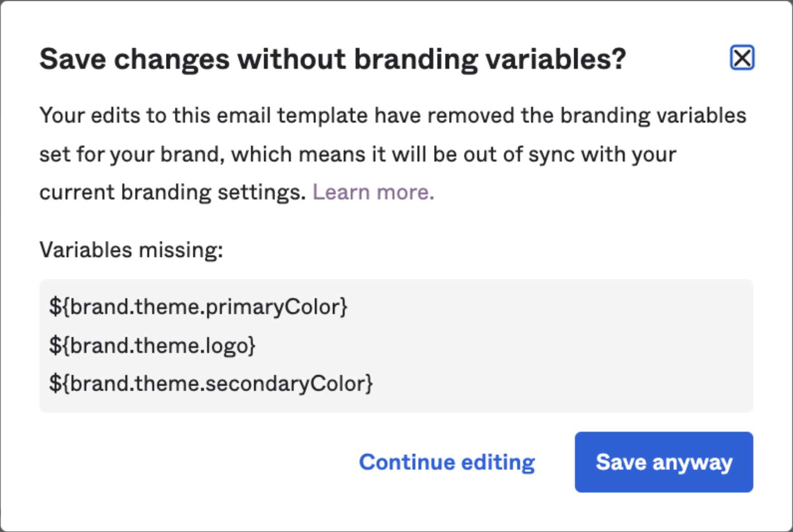
Task: Click the line starting "set for your brand"
Action: point(358,154)
